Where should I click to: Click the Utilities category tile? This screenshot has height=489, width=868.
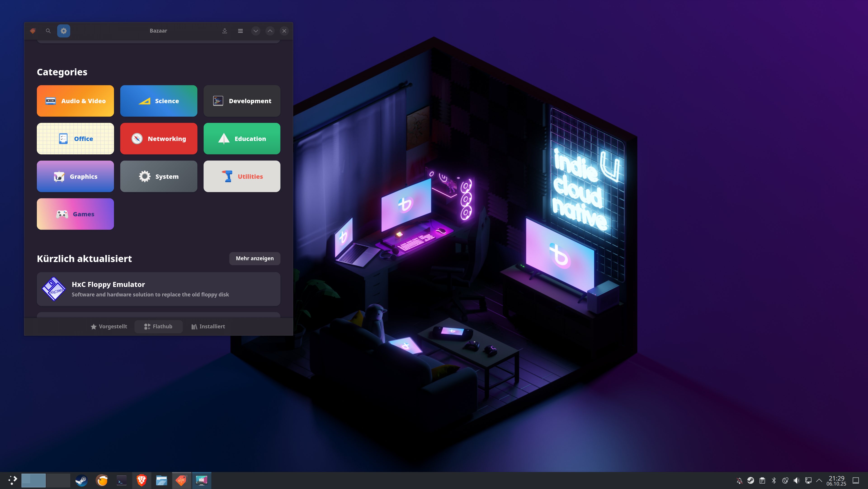(x=242, y=176)
